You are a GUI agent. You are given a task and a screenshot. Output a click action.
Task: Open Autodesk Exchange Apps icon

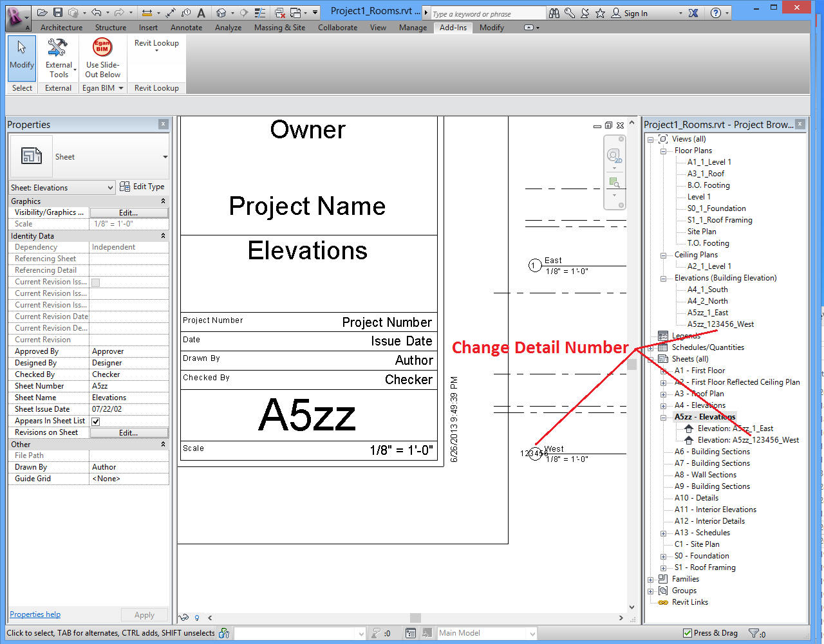(693, 13)
